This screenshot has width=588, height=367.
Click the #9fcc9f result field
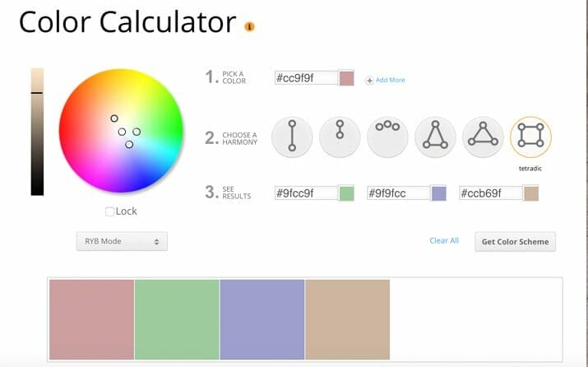click(306, 193)
